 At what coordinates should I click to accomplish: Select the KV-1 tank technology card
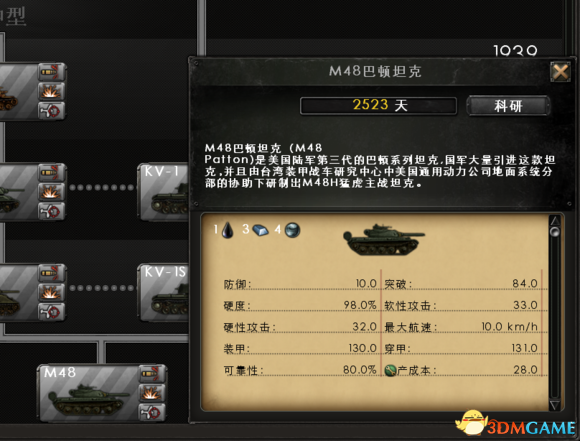click(x=163, y=192)
